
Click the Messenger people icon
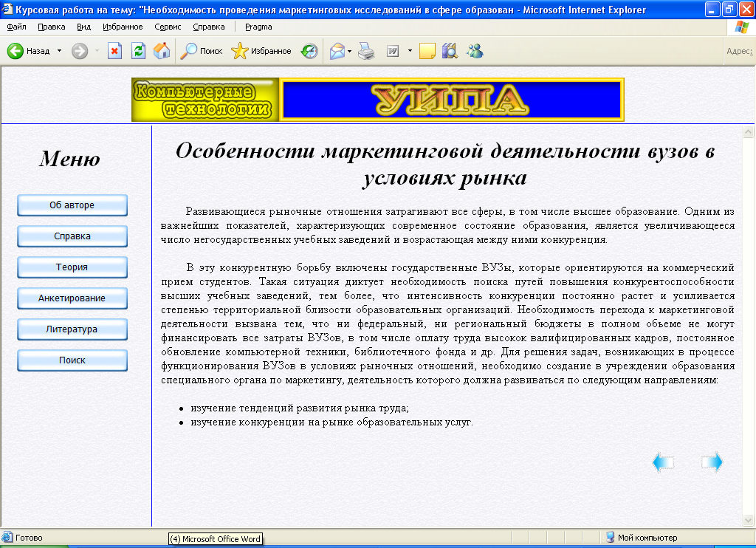(475, 51)
